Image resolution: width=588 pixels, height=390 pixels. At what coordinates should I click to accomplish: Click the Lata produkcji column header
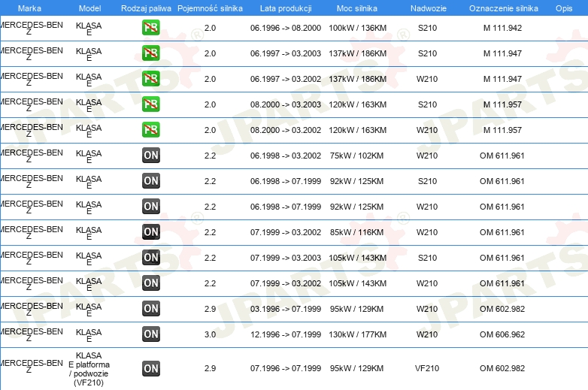coord(286,8)
